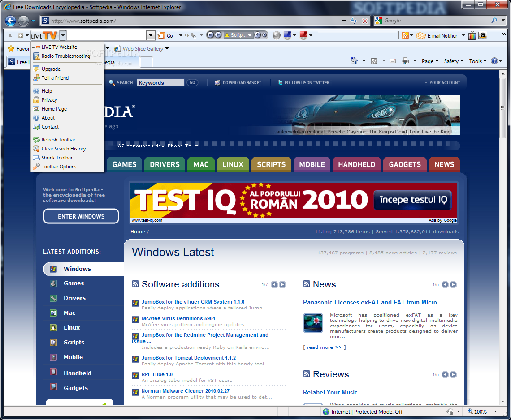Click the orange RSS icon on the LIVE TV toolbar
This screenshot has width=511, height=420.
coord(405,35)
